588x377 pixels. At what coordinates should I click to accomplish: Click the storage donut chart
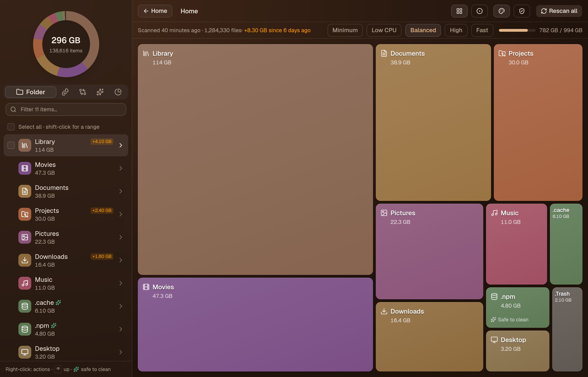click(66, 44)
